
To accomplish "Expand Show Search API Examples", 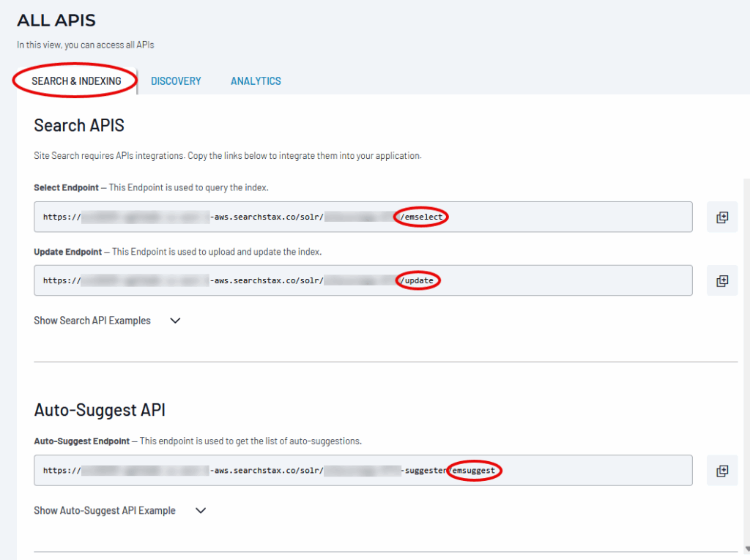I will (x=92, y=321).
